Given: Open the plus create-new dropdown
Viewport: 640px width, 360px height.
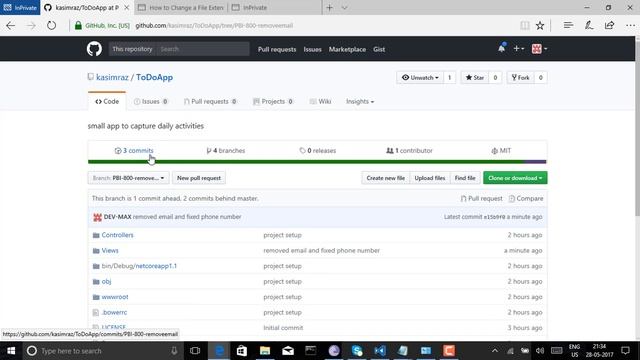Looking at the screenshot, I should click(x=518, y=49).
